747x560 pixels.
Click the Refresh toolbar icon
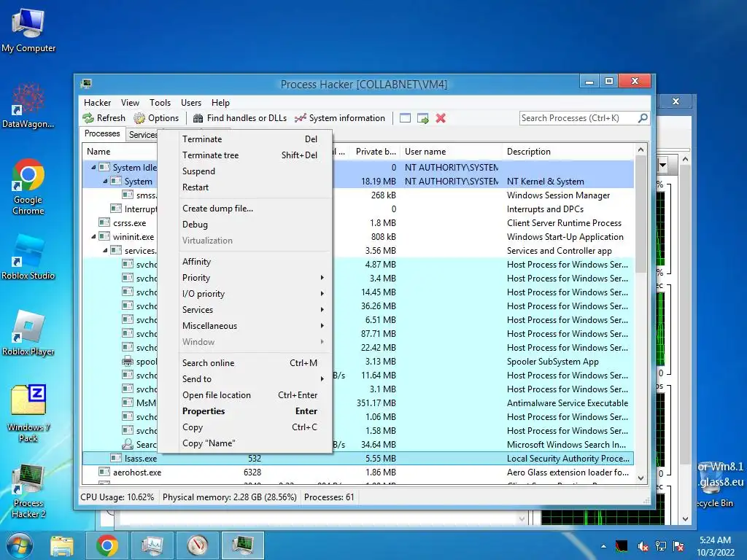(x=88, y=118)
